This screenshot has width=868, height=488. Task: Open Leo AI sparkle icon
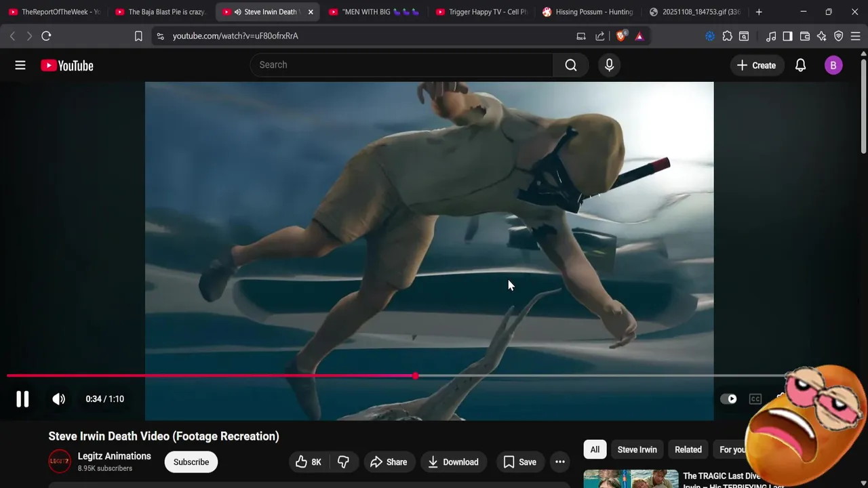tap(822, 36)
